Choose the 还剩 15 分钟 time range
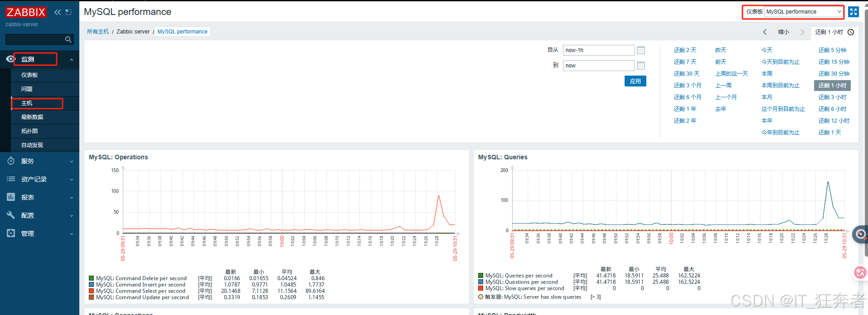The image size is (868, 315). tap(834, 62)
